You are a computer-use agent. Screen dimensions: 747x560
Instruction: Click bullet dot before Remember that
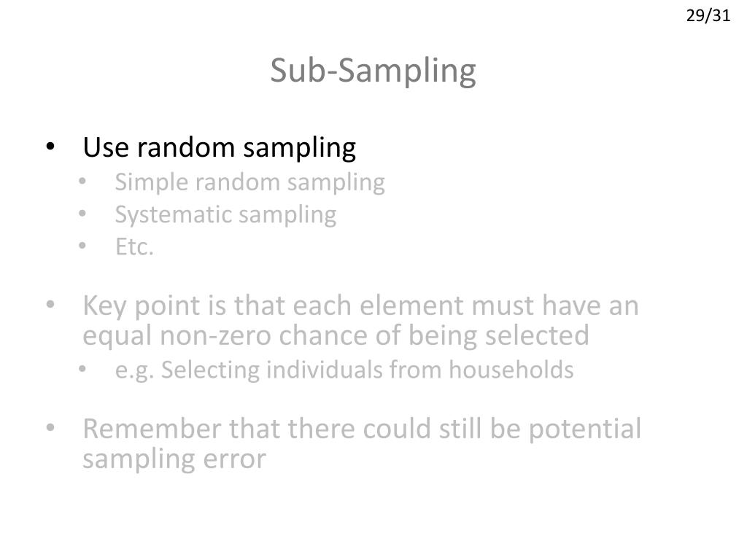coord(50,427)
